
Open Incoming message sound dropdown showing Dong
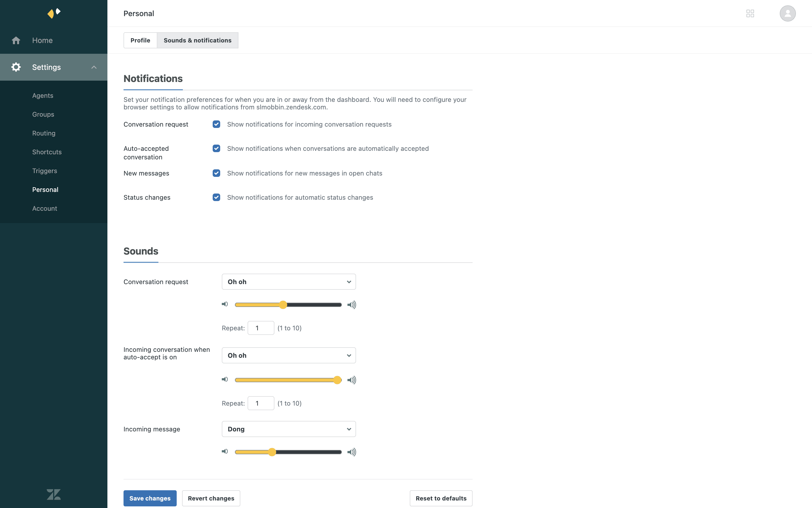[x=289, y=429]
